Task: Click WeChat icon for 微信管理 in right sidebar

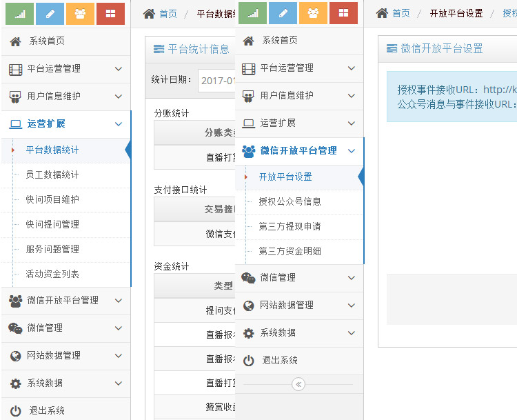Action: [x=248, y=278]
